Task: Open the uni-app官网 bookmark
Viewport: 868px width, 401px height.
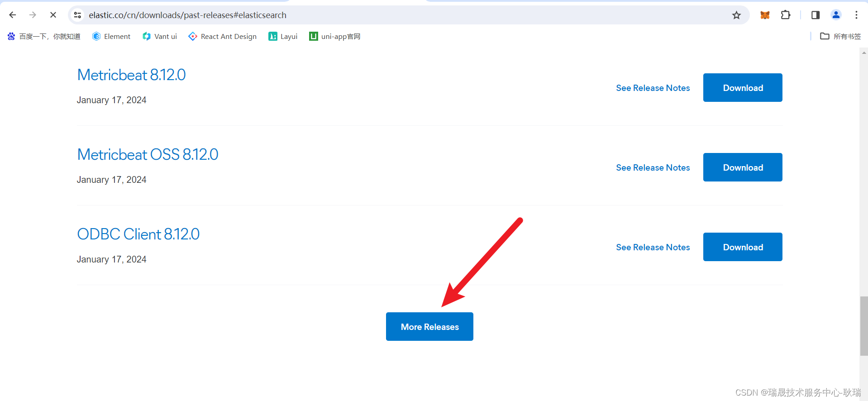Action: [335, 36]
